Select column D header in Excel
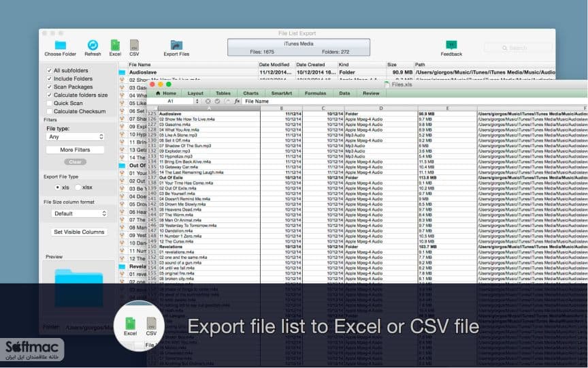 tap(380, 108)
